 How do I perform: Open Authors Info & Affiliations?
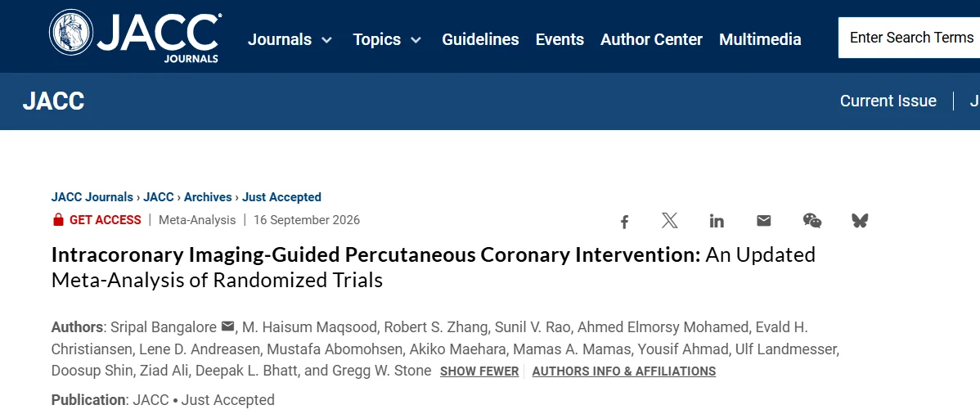pos(624,371)
